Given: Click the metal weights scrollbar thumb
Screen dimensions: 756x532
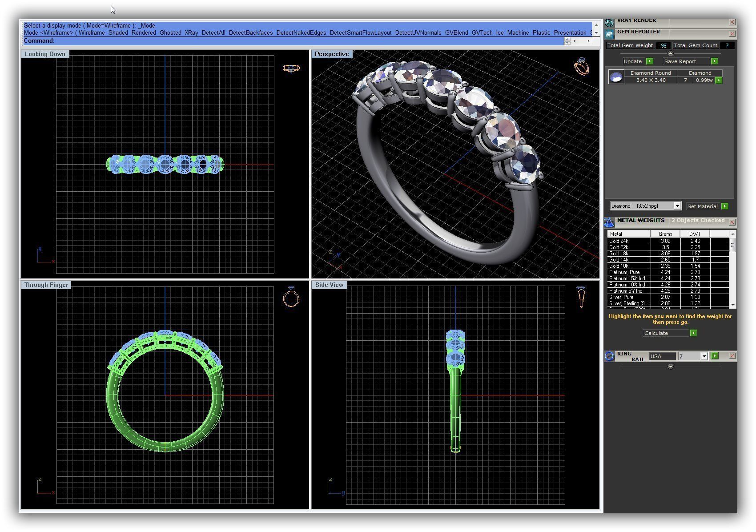Looking at the screenshot, I should coord(732,245).
